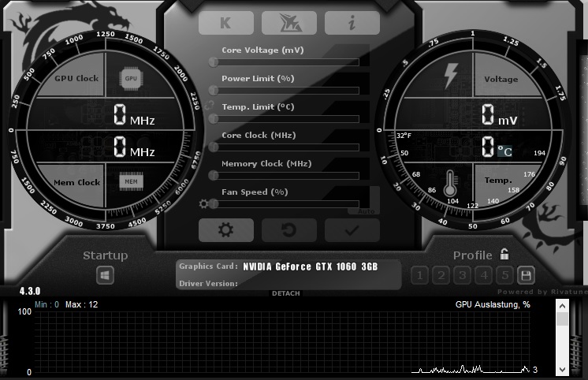Click the monitor scrollbar thumb
Image resolution: width=588 pixels, height=380 pixels.
click(562, 319)
